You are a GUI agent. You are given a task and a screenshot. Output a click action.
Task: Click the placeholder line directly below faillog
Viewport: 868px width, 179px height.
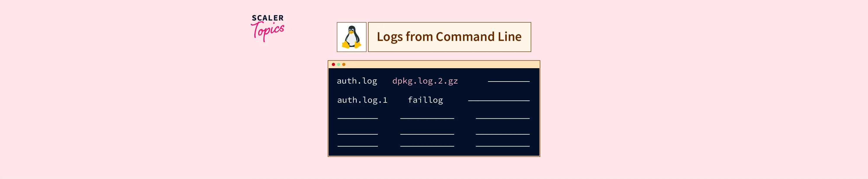click(427, 119)
